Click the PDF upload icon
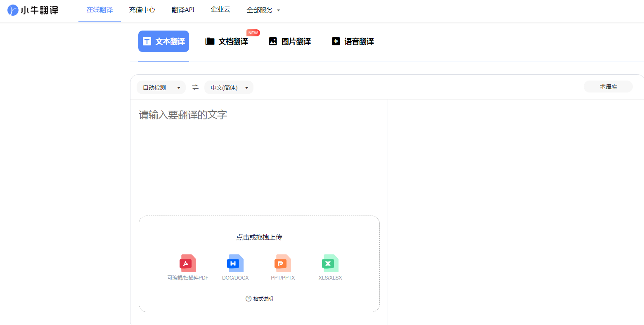This screenshot has width=644, height=325. tap(187, 263)
